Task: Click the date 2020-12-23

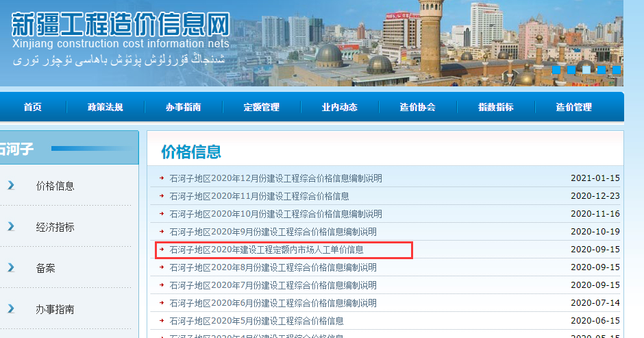Action: 595,195
